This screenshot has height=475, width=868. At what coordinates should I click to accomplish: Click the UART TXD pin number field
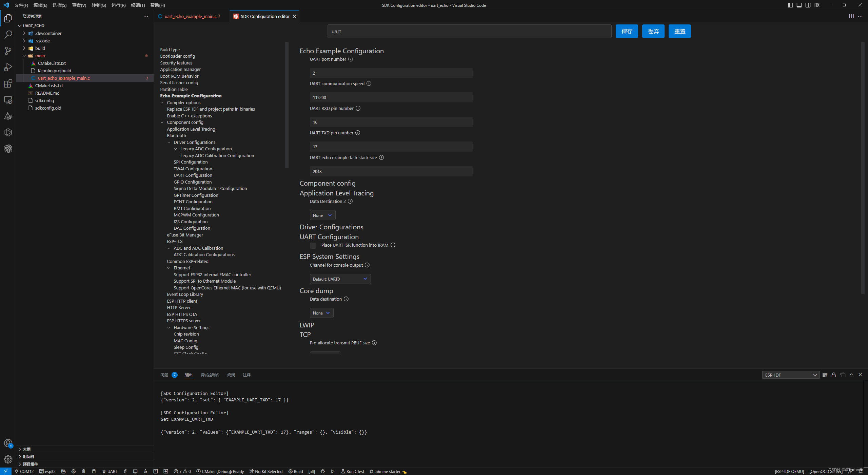[391, 147]
